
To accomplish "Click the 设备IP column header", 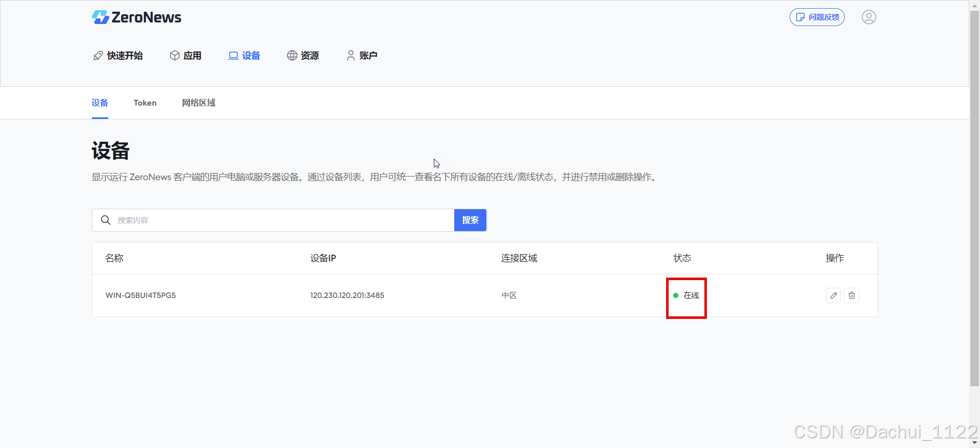I will 323,258.
